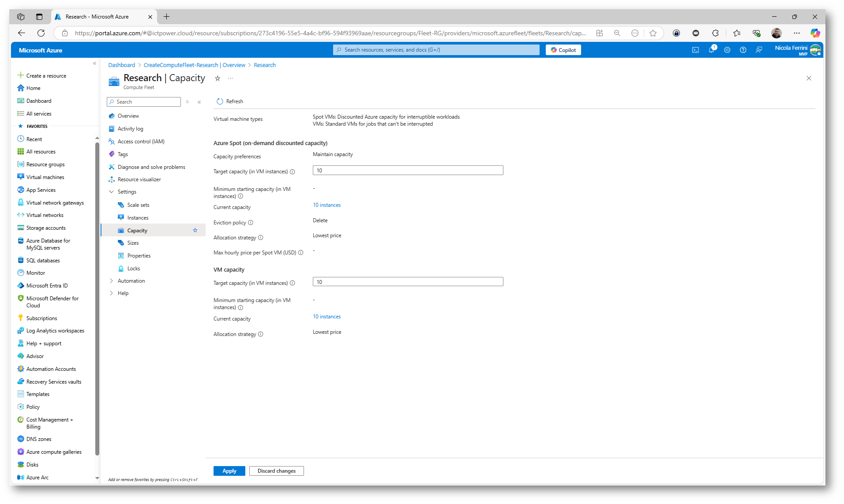The image size is (844, 504).
Task: Open the feedback icon in header
Action: (759, 50)
